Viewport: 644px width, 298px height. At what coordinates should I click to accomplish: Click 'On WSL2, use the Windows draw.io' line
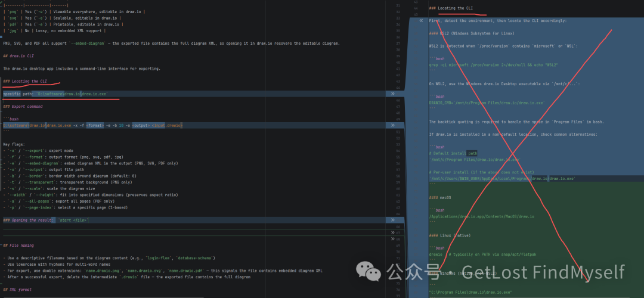505,83
